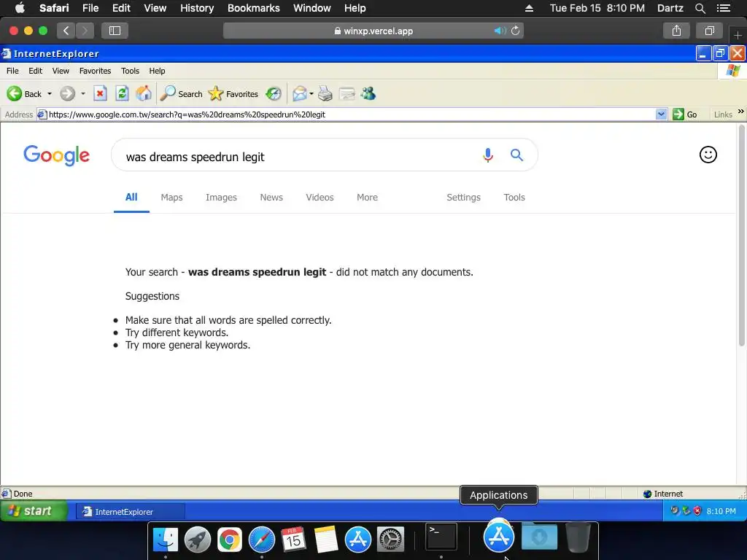Click the IE page vertical scrollbar

[x=741, y=236]
